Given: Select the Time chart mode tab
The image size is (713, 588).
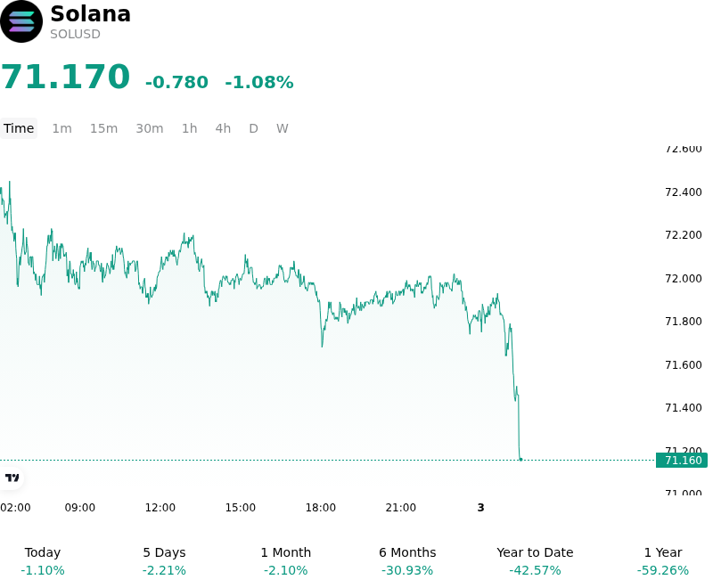Looking at the screenshot, I should tap(19, 128).
